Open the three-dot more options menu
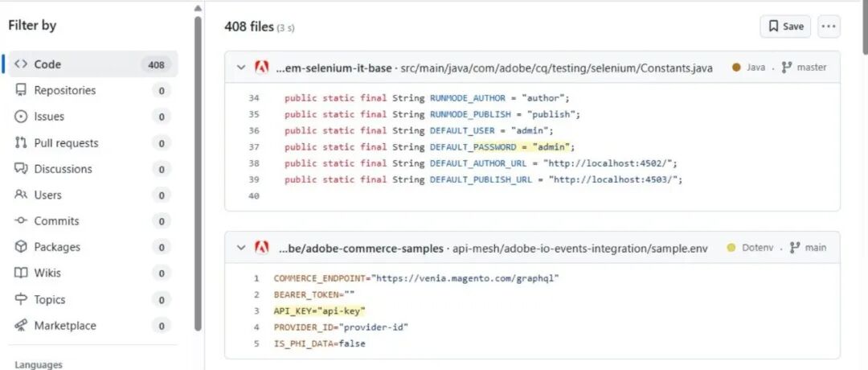This screenshot has height=370, width=868. (x=829, y=27)
